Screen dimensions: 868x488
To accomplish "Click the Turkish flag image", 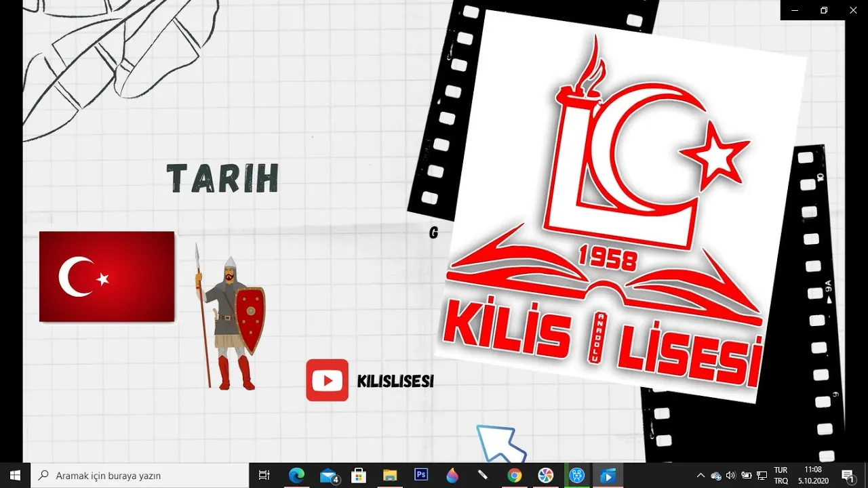I will pos(107,277).
